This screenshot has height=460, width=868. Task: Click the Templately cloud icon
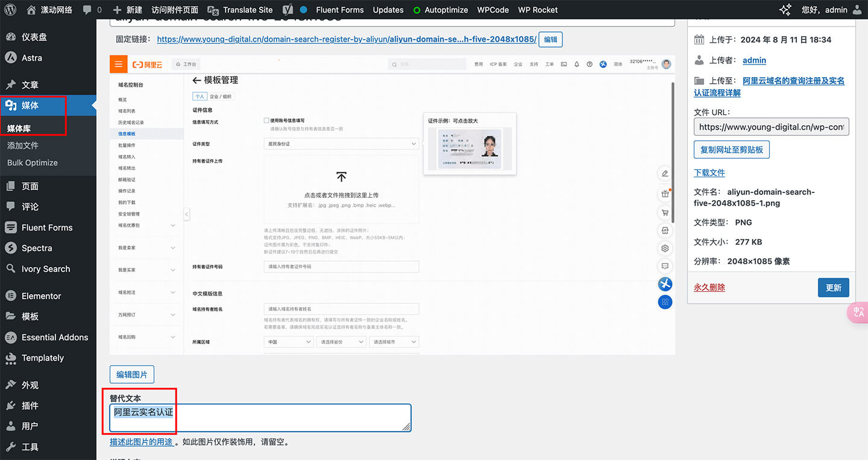pos(11,358)
